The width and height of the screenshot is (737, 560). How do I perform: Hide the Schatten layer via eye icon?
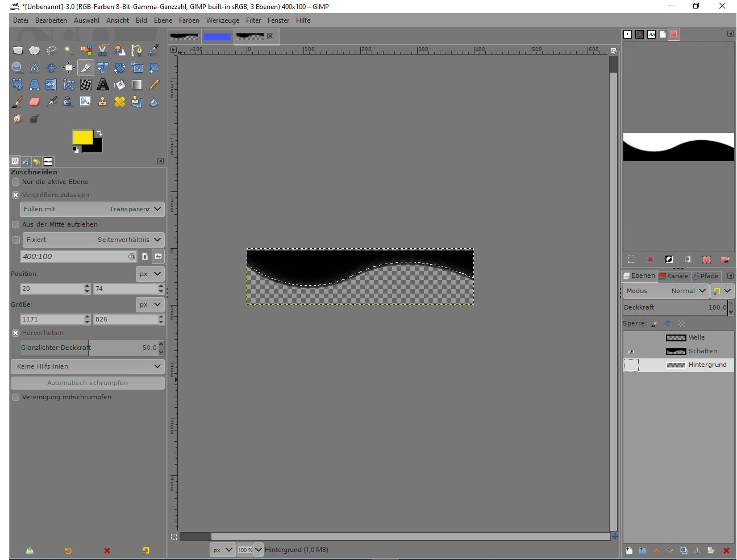[631, 352]
